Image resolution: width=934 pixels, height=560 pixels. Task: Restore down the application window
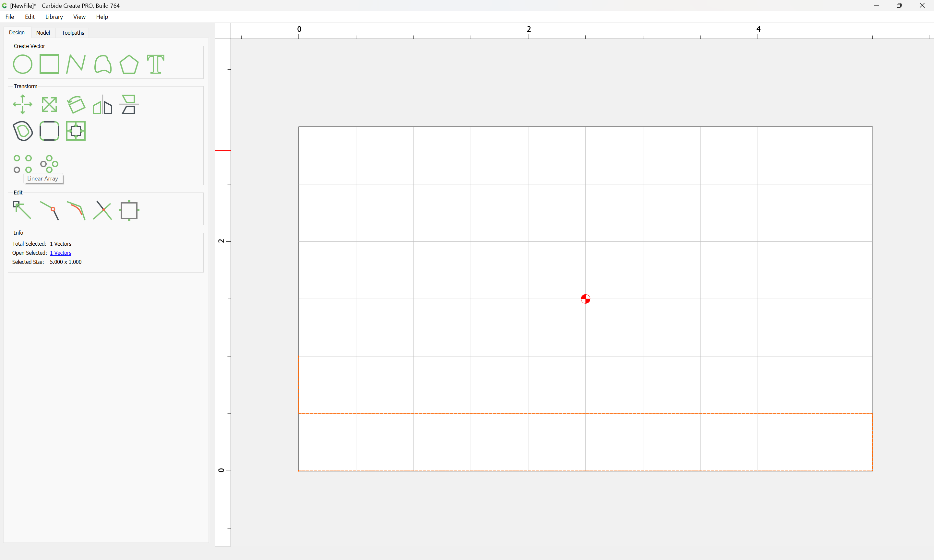pos(899,6)
